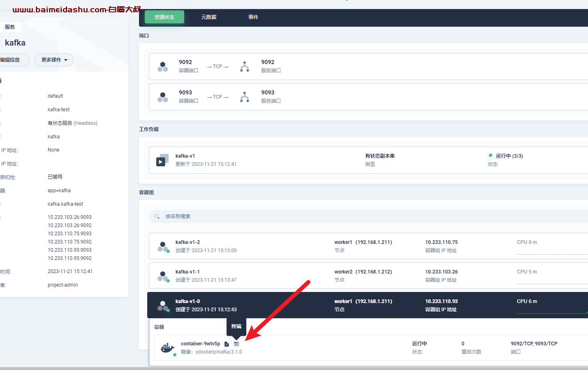The image size is (588, 370).
Task: Click worker1 node of kafka-v1-2
Action: pyautogui.click(x=363, y=242)
